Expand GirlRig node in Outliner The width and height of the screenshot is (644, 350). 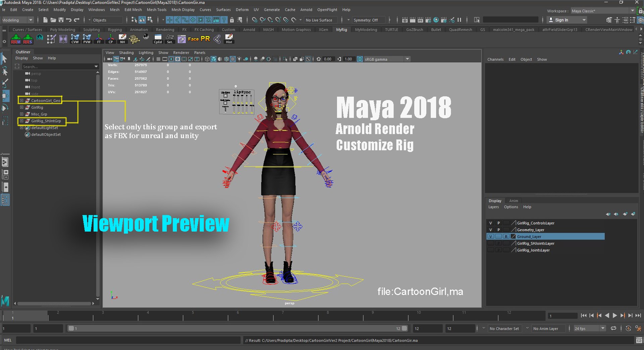[x=21, y=107]
